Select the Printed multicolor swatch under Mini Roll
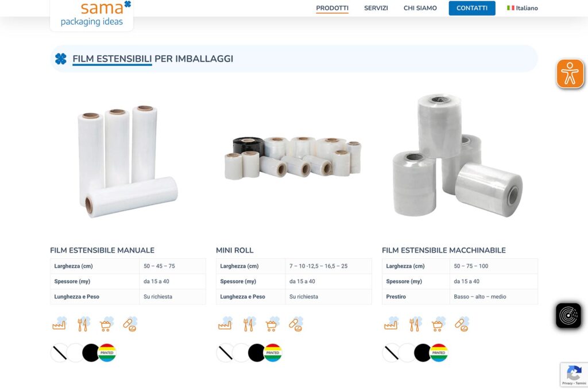588x392 pixels. pos(273,352)
